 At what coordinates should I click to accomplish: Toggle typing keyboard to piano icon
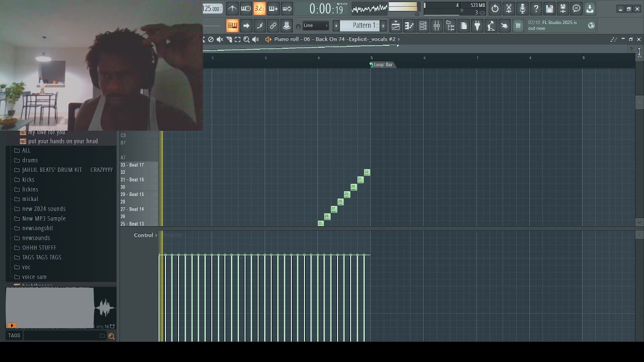coord(232,26)
